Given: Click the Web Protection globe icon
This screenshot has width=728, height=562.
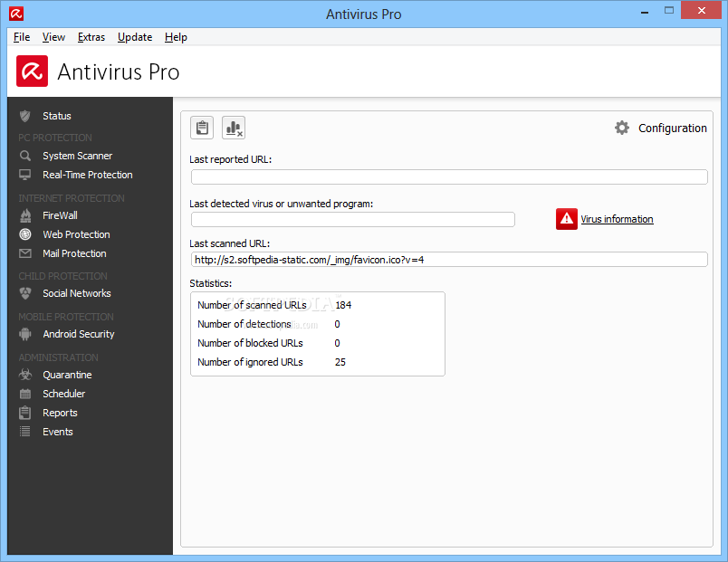Looking at the screenshot, I should [x=25, y=234].
